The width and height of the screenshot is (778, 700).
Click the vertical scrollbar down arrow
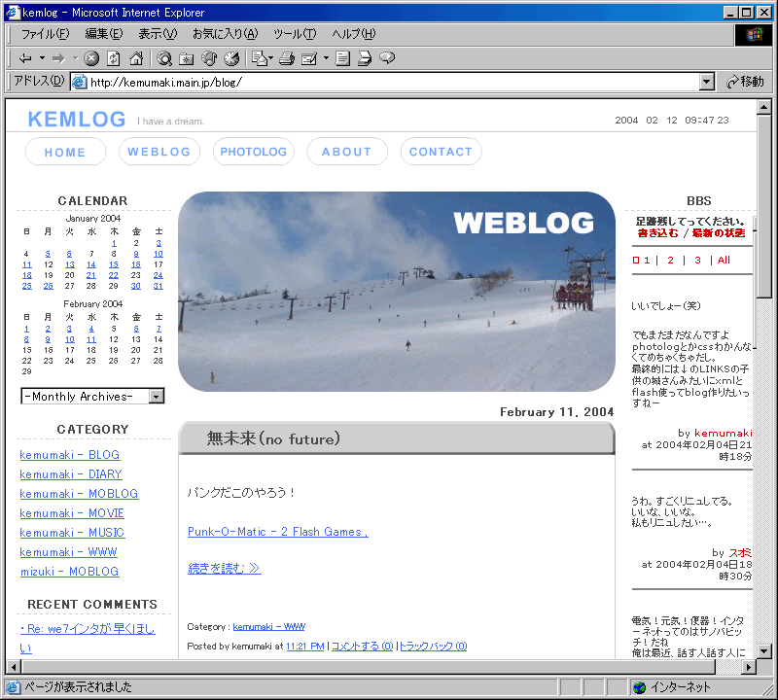(764, 650)
